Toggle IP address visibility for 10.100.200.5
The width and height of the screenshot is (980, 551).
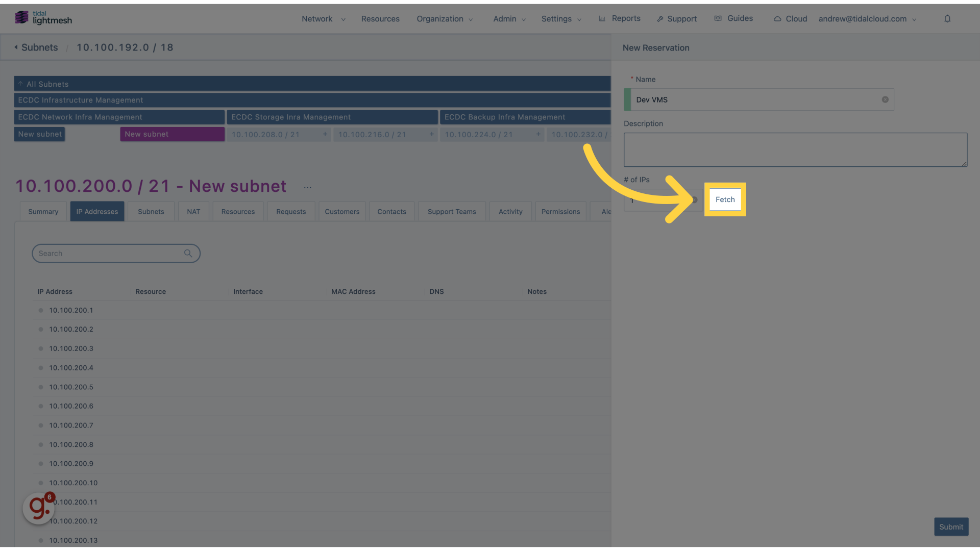coord(41,387)
